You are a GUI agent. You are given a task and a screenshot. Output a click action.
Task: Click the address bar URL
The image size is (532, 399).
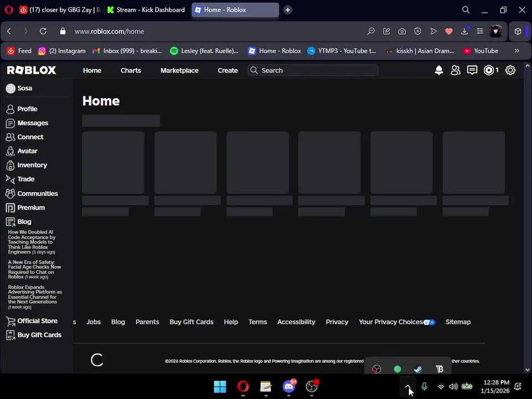[x=109, y=31]
